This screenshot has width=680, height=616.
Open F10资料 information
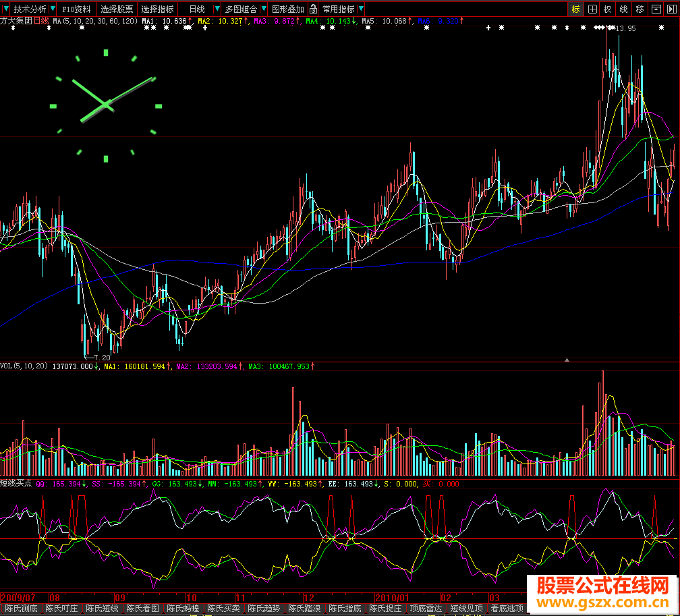(76, 9)
